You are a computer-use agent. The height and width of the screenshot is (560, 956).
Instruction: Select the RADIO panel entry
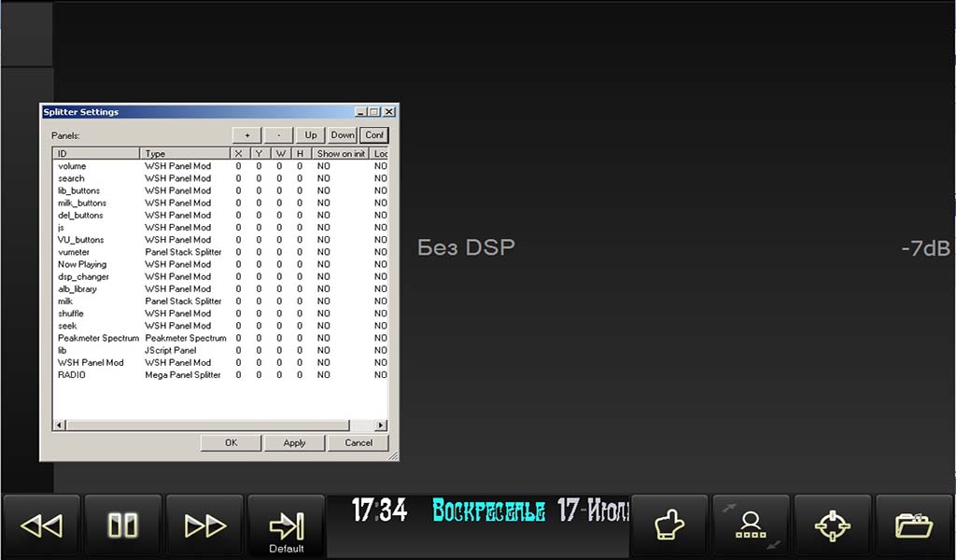click(72, 374)
